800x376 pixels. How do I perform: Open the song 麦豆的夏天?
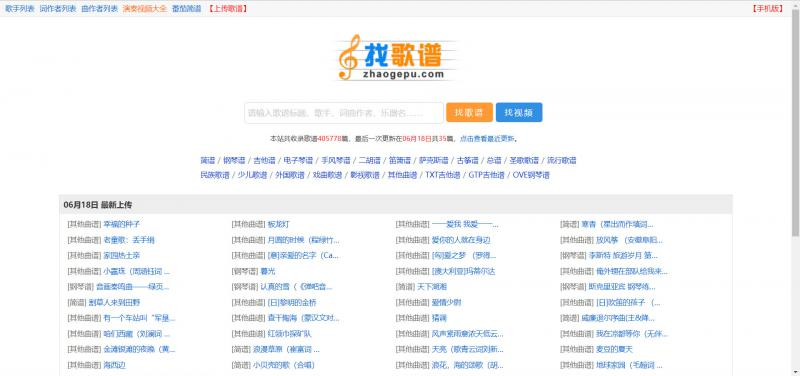pyautogui.click(x=614, y=349)
